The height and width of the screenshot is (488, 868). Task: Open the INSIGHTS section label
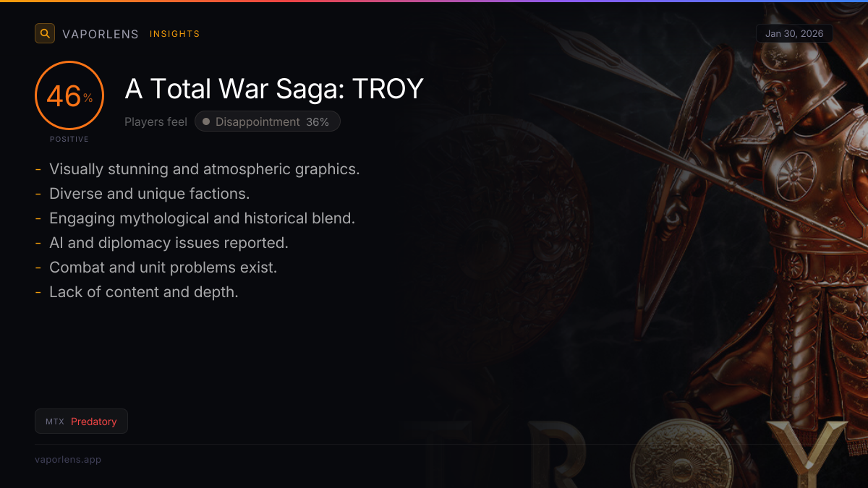pos(174,34)
